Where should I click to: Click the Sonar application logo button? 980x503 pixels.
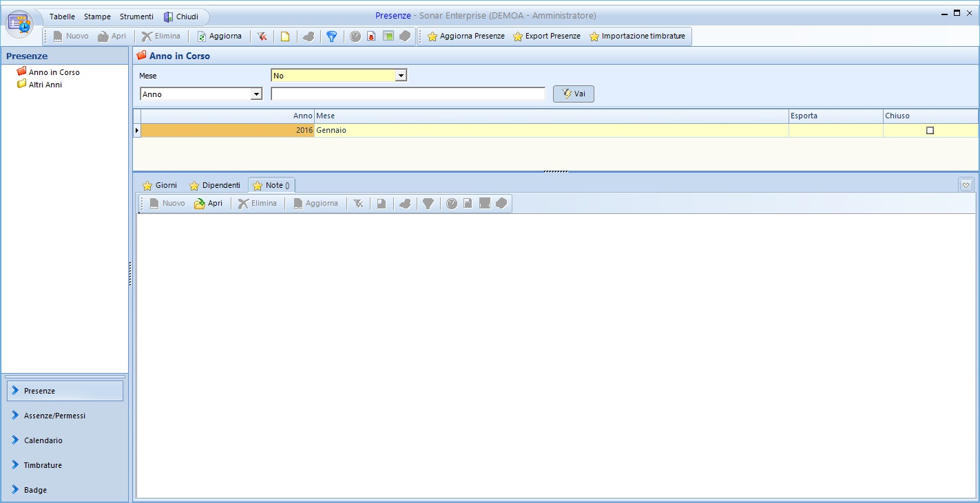[20, 23]
